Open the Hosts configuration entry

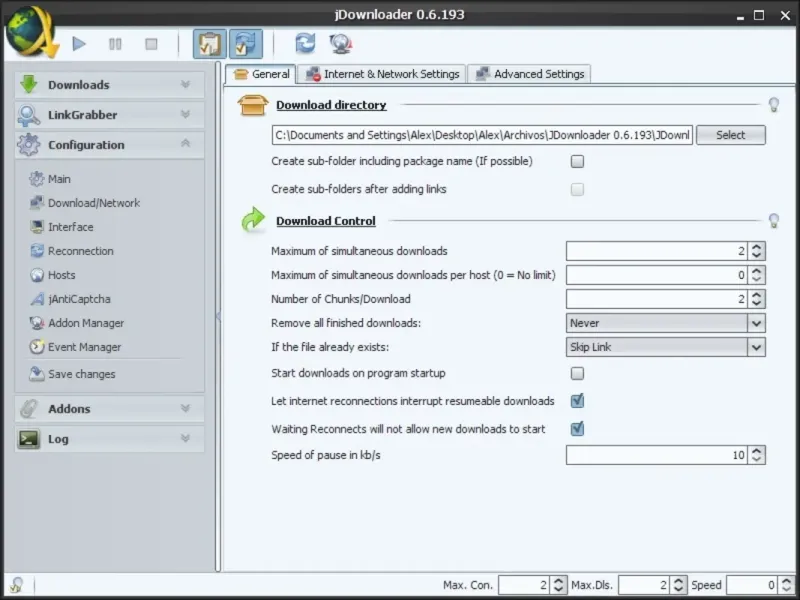pyautogui.click(x=62, y=275)
